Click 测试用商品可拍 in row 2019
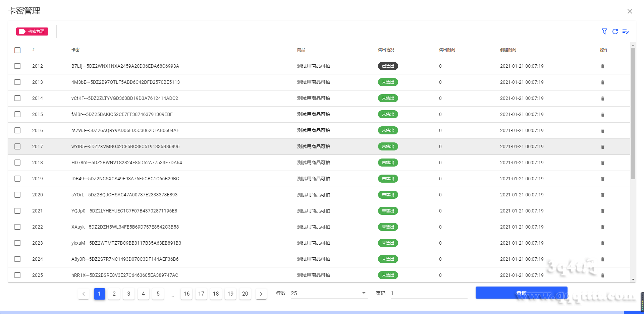644x314 pixels. 314,179
